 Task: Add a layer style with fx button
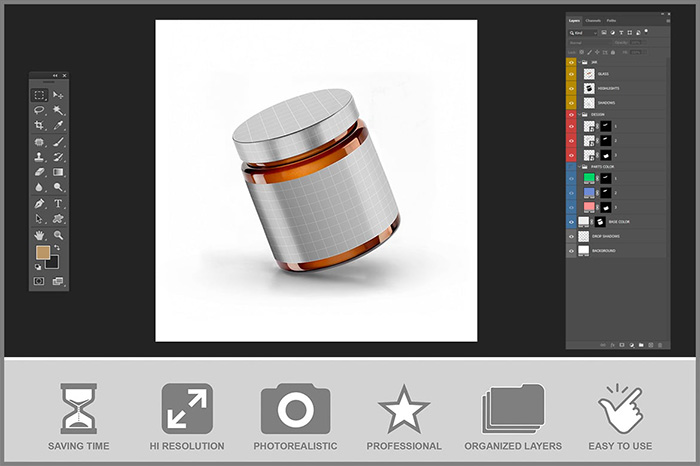point(612,345)
